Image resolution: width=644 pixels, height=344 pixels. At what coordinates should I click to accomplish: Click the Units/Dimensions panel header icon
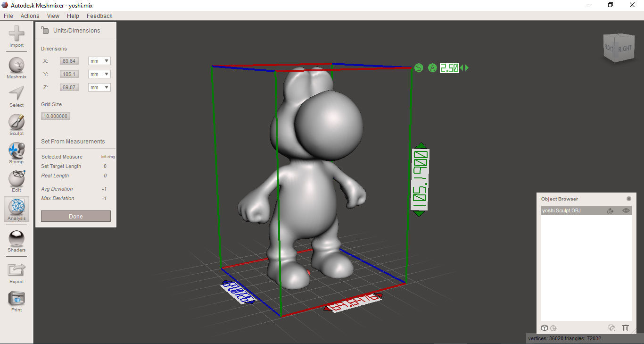pos(45,30)
